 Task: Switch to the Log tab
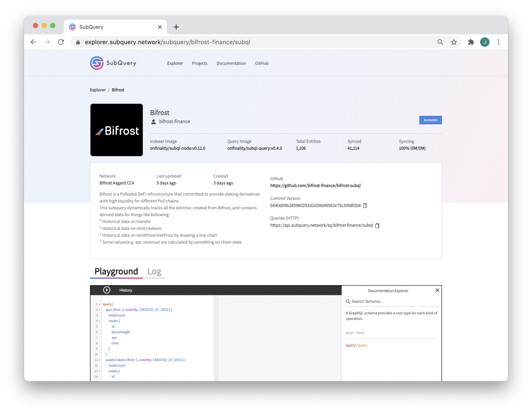point(154,271)
